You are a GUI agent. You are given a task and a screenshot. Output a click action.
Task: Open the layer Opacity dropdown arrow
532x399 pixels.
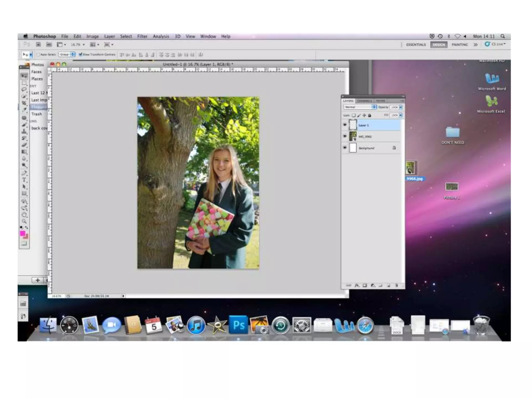[401, 107]
